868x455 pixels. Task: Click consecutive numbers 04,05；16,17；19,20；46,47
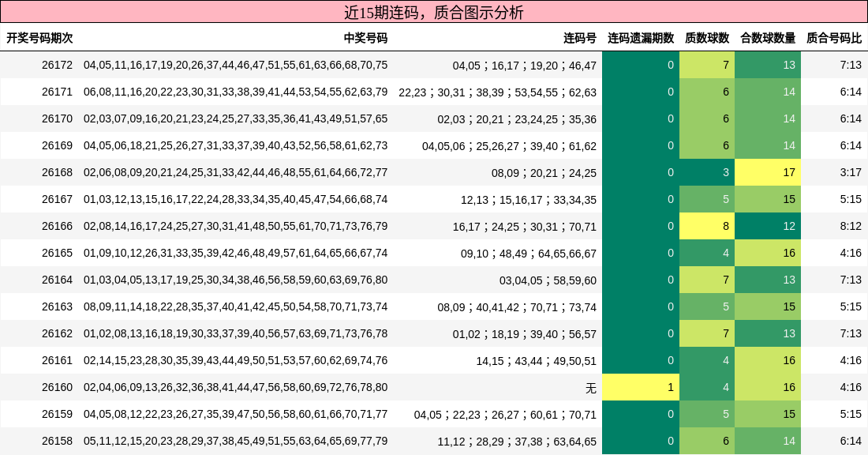tap(524, 66)
